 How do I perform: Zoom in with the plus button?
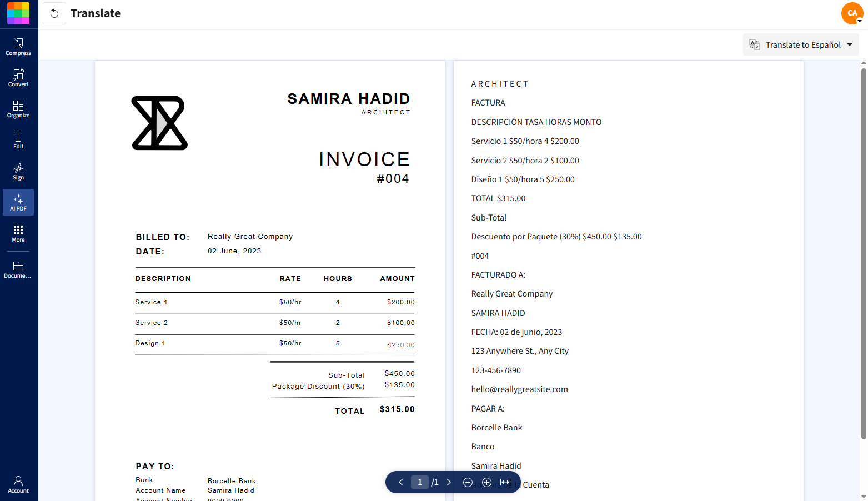486,482
